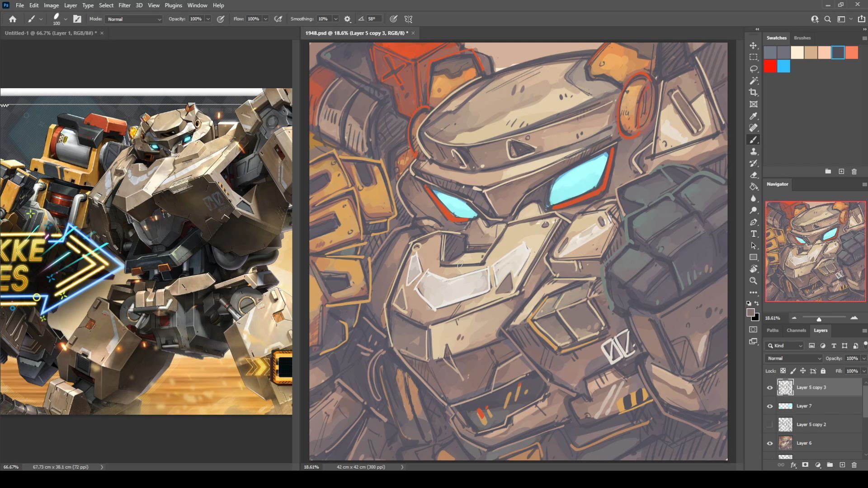This screenshot has height=488, width=868.
Task: Switch to the Brushes panel tab
Action: [802, 38]
